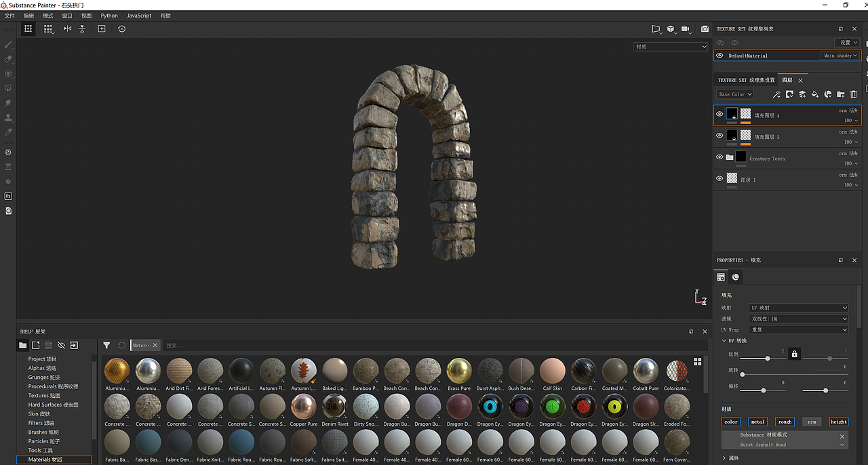This screenshot has width=868, height=465.
Task: Click the shelf folder icon
Action: click(x=23, y=345)
